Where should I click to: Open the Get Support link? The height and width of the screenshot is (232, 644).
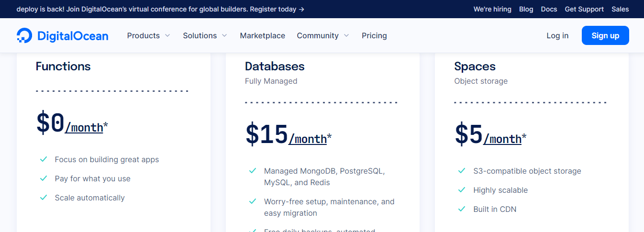coord(584,9)
